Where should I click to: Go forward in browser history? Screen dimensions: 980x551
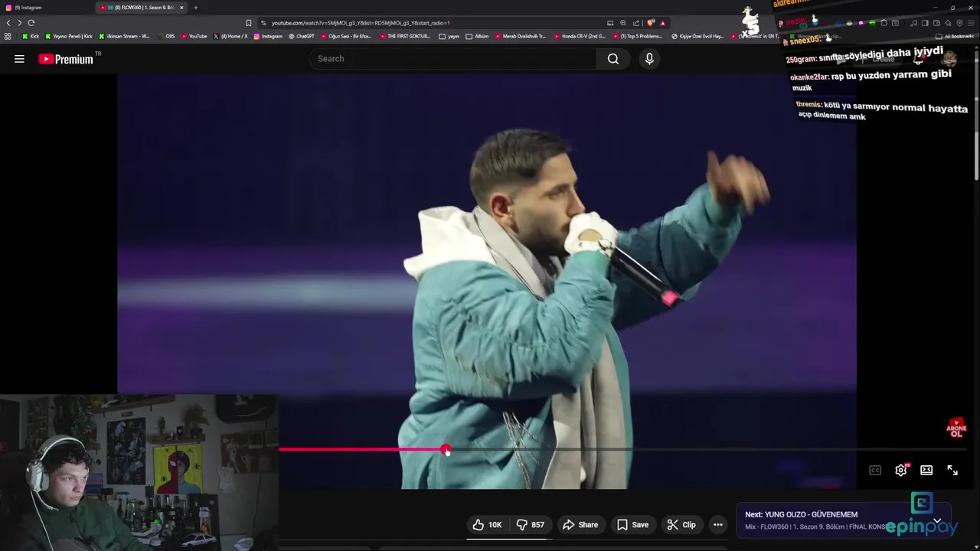(20, 23)
